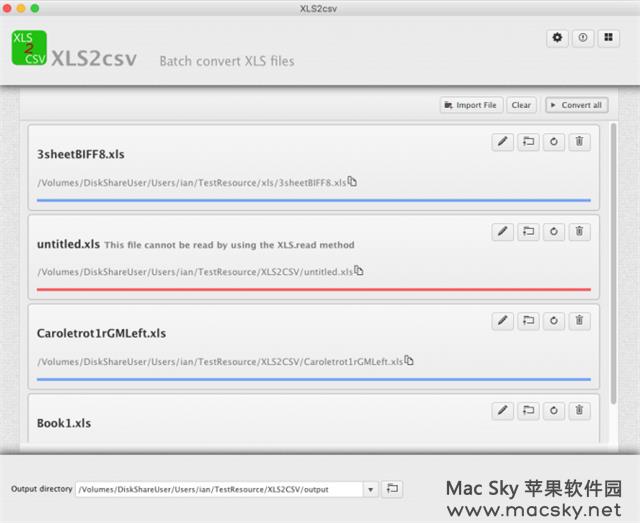
Task: Remove untitled.xls with trash icon
Action: [579, 232]
